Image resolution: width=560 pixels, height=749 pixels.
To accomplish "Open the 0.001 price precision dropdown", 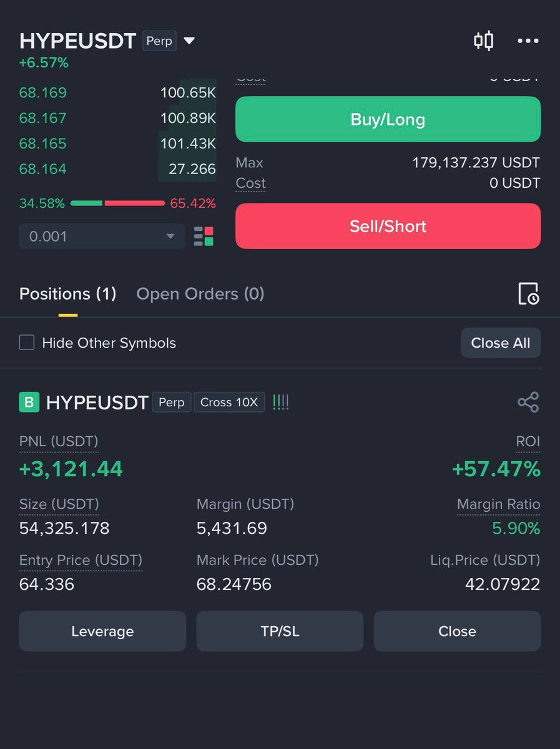I will [102, 237].
